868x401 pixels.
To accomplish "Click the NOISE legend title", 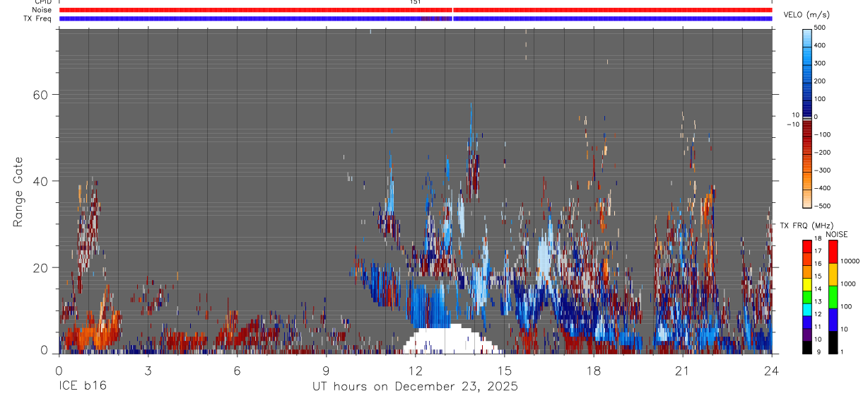I will pyautogui.click(x=838, y=235).
